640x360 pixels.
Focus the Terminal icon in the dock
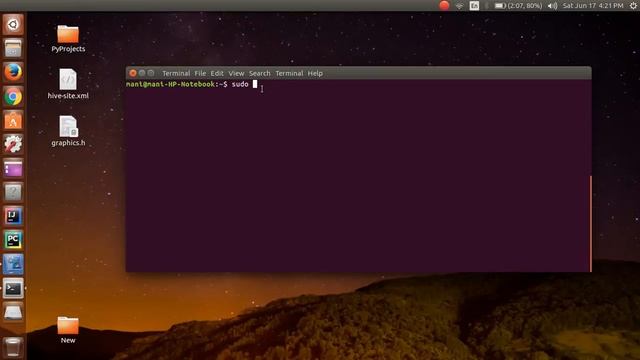click(x=13, y=288)
